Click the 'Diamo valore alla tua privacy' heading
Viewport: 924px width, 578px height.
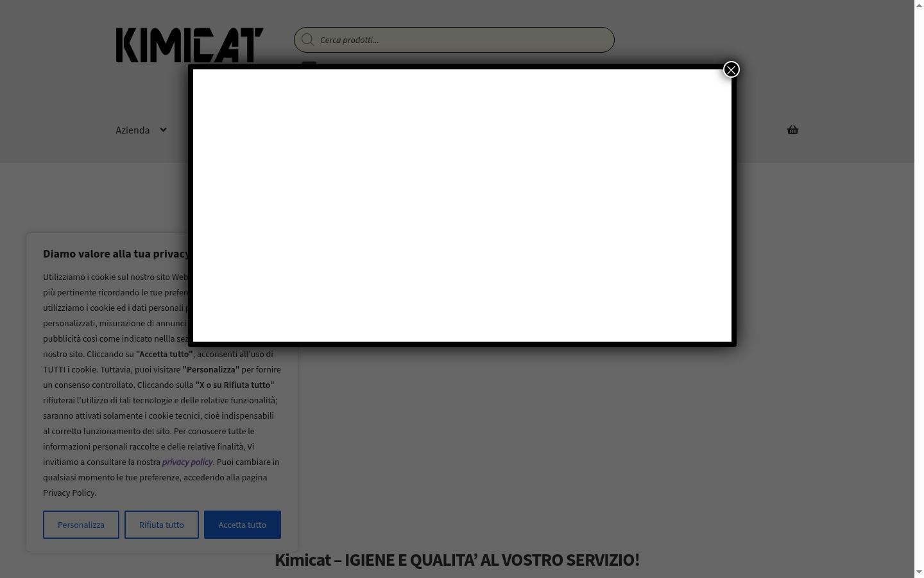pyautogui.click(x=116, y=254)
